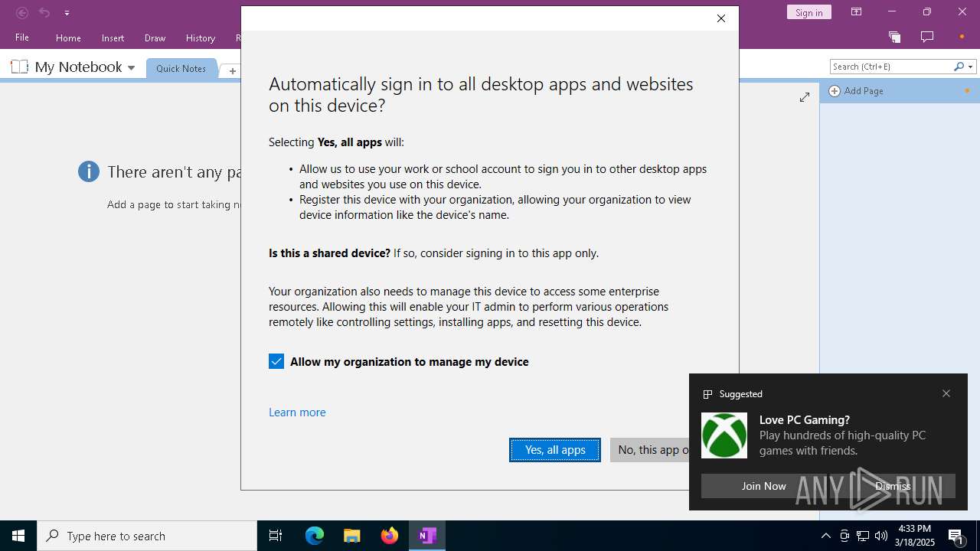Image resolution: width=980 pixels, height=551 pixels.
Task: Click the Meet Now tray icon
Action: click(844, 536)
